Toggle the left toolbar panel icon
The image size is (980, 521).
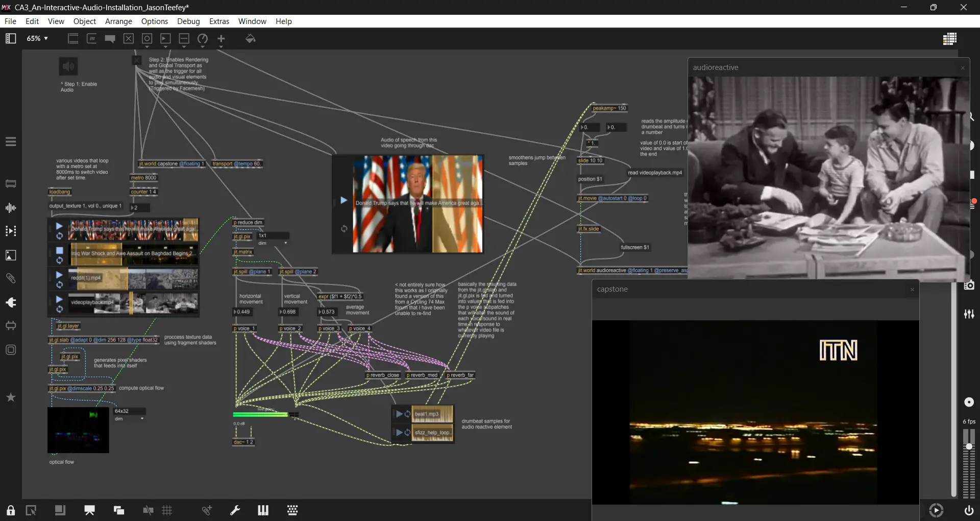click(x=11, y=38)
